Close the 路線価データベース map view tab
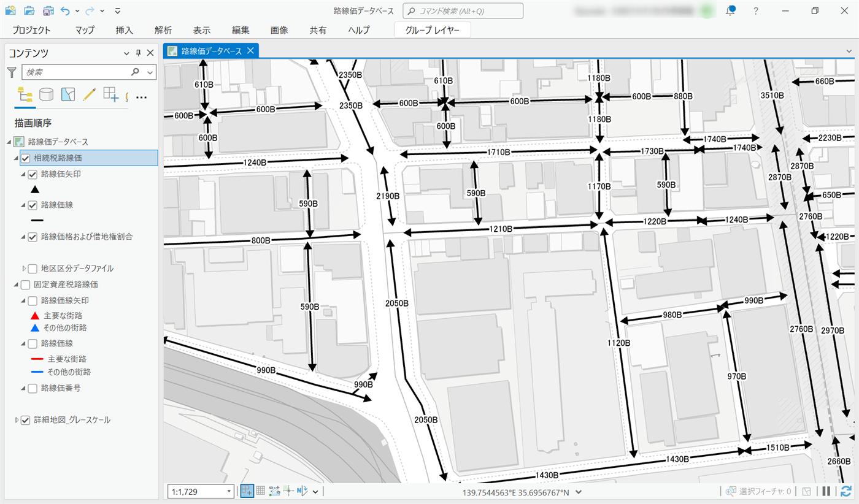Screen dimensions: 859x504 coord(250,51)
